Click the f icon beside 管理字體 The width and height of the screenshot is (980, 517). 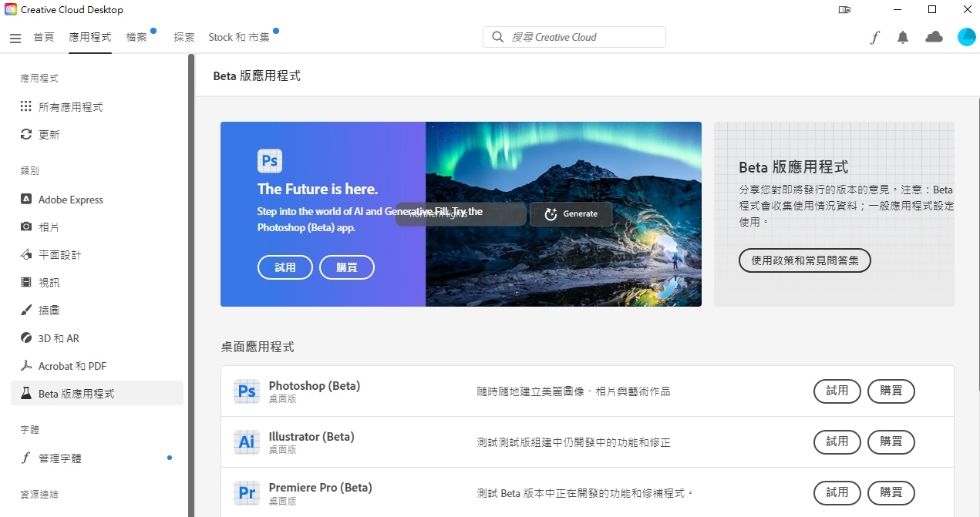[26, 458]
